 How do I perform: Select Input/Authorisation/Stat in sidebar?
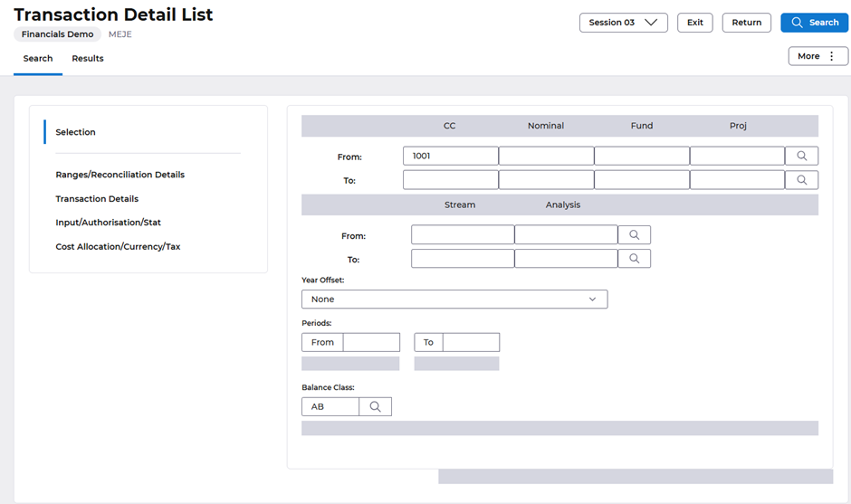point(108,223)
